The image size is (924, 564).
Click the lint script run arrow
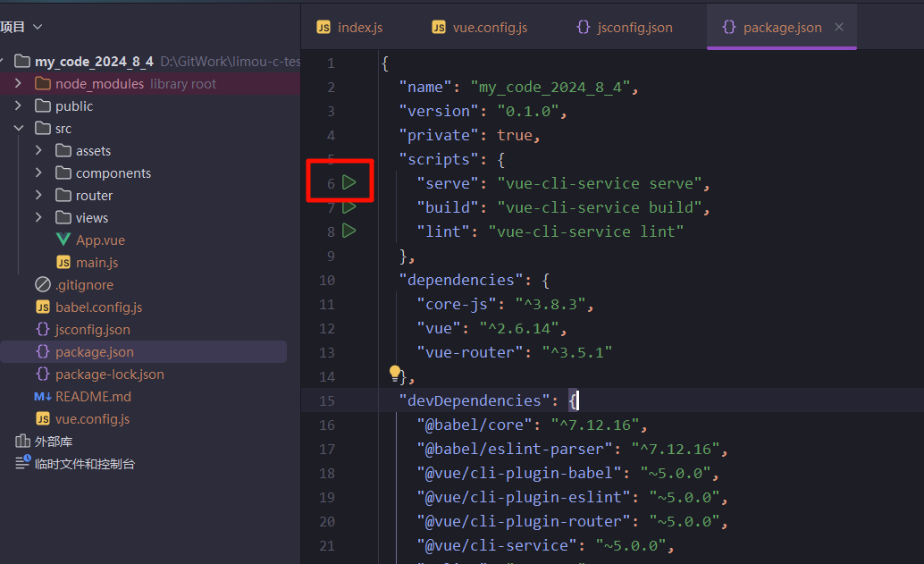point(349,231)
